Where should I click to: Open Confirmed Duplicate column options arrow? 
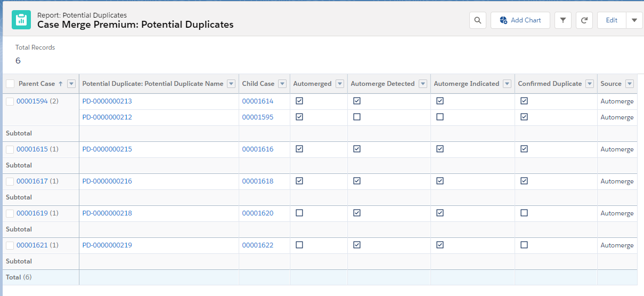pyautogui.click(x=590, y=84)
